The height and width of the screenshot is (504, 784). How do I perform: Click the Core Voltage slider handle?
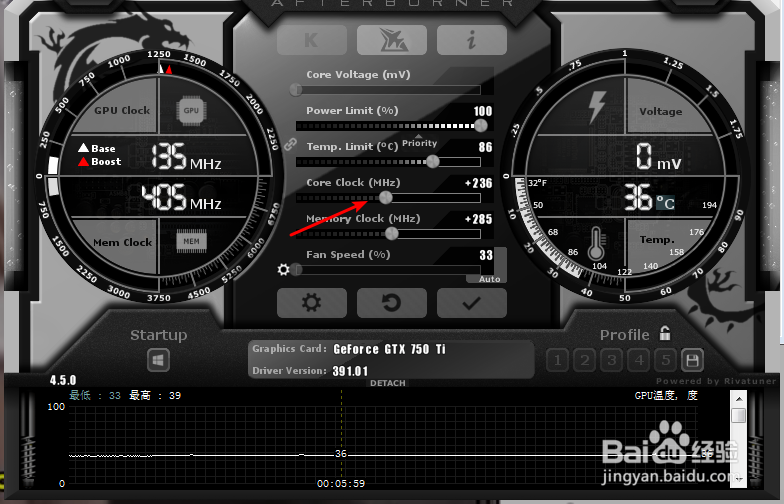(x=296, y=90)
